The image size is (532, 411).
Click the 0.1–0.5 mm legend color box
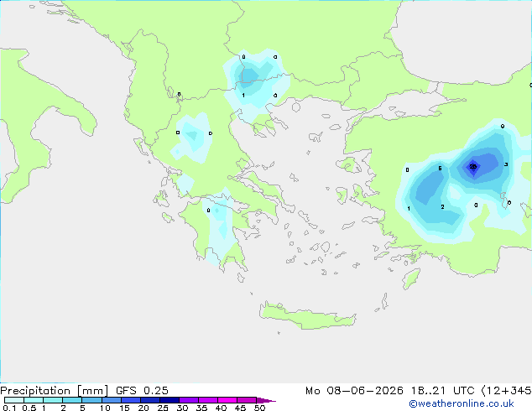(14, 400)
